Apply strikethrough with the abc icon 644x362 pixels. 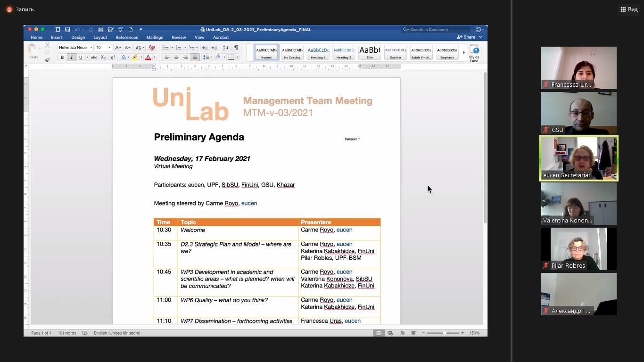(x=94, y=58)
